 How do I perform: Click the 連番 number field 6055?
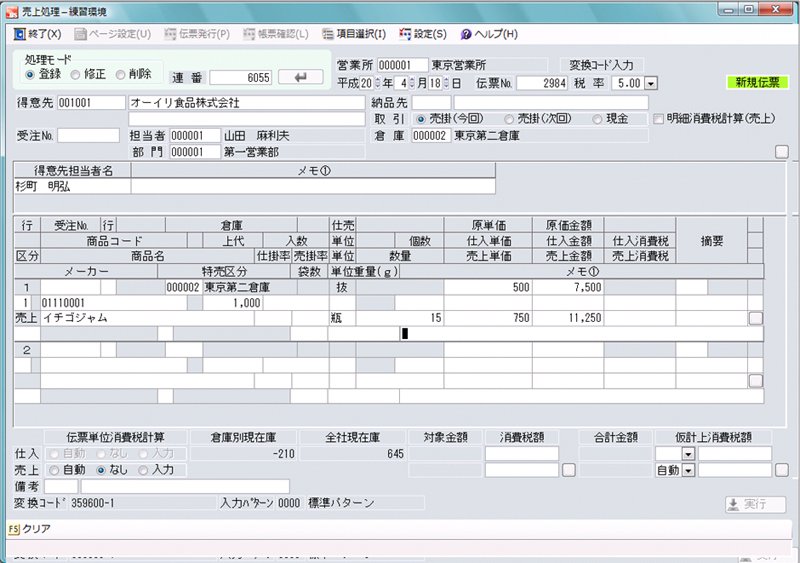tap(240, 78)
